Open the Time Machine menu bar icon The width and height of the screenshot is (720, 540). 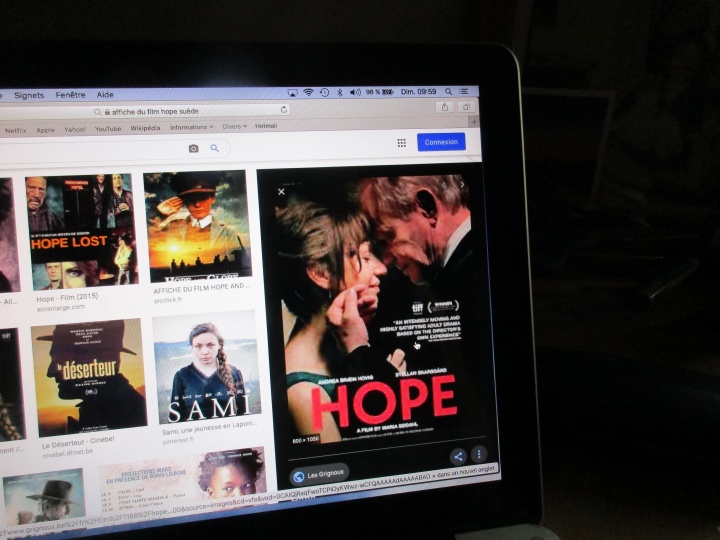click(324, 92)
